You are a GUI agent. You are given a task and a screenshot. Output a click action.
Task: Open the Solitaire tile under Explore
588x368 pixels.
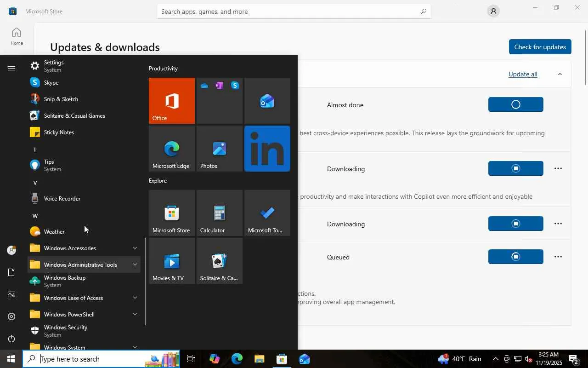coord(220,261)
